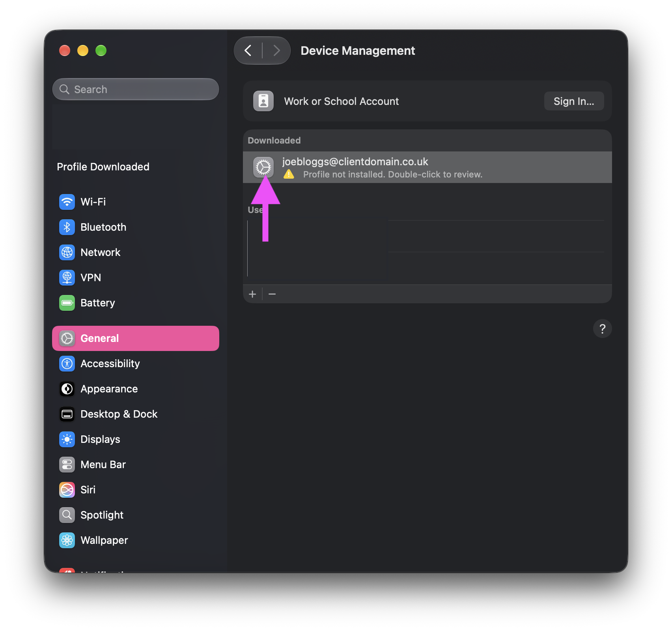Select the joebloggs@clientdomain.co.uk profile row
Image resolution: width=672 pixels, height=631 pixels.
[427, 167]
